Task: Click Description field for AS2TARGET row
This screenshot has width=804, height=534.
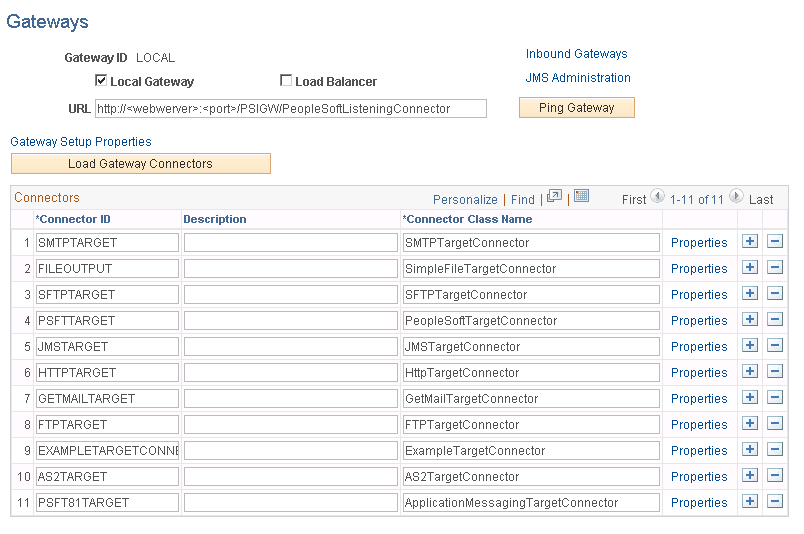Action: tap(291, 477)
